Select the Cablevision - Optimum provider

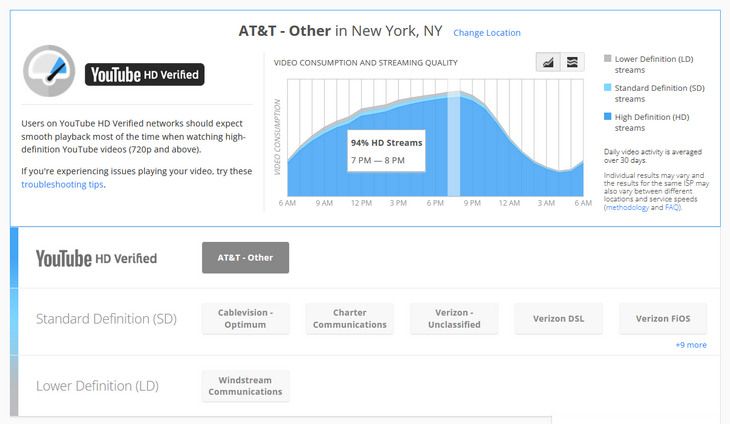[x=245, y=318]
